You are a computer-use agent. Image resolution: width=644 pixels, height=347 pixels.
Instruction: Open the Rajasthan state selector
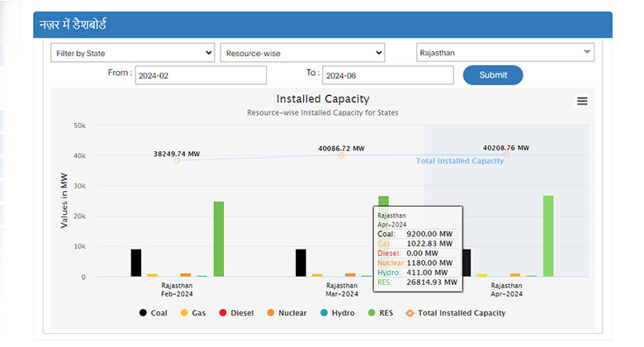click(504, 53)
